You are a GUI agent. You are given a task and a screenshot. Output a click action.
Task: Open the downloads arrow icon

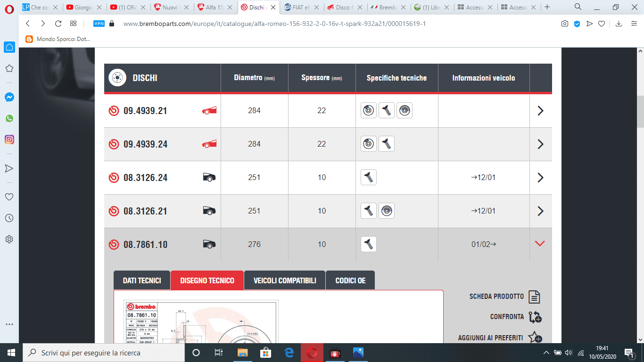619,24
